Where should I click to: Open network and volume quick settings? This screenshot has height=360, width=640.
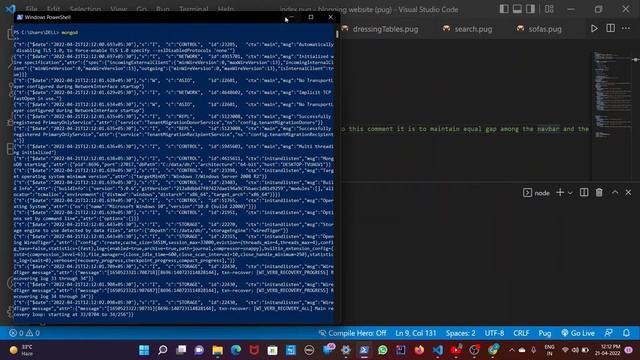pos(575,350)
